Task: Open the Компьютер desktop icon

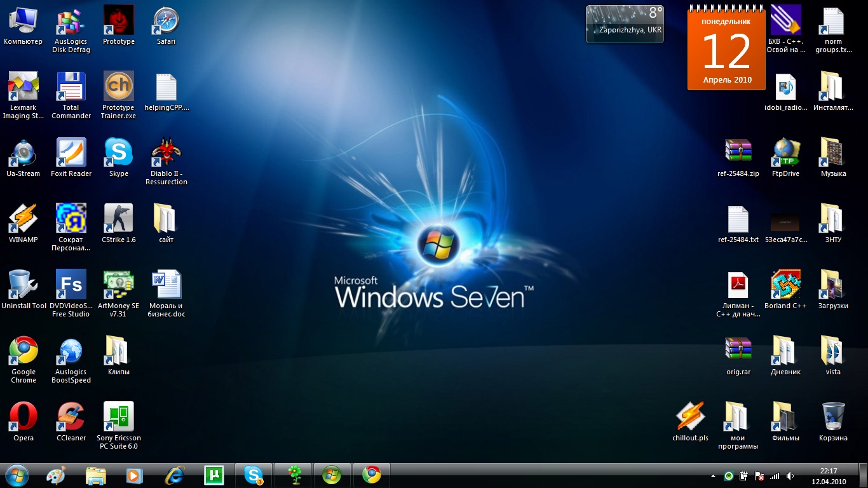Action: point(23,25)
